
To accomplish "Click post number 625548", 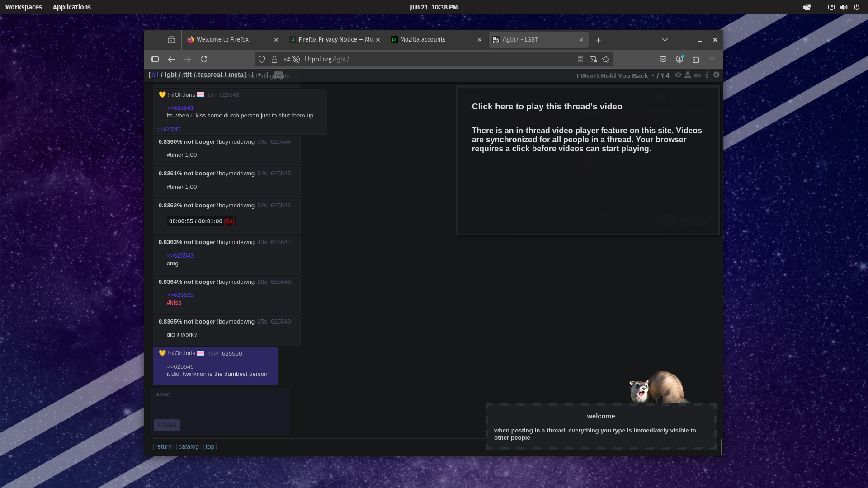I will click(281, 282).
